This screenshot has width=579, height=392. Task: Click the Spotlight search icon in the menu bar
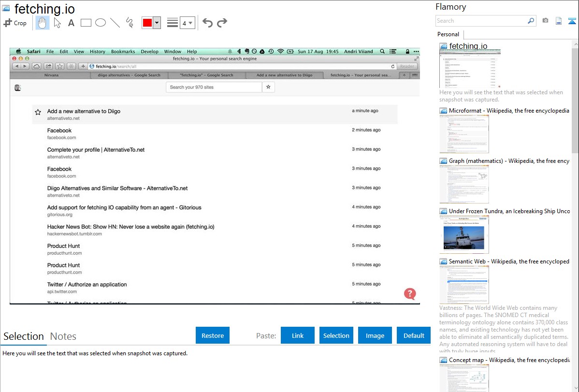click(x=382, y=51)
